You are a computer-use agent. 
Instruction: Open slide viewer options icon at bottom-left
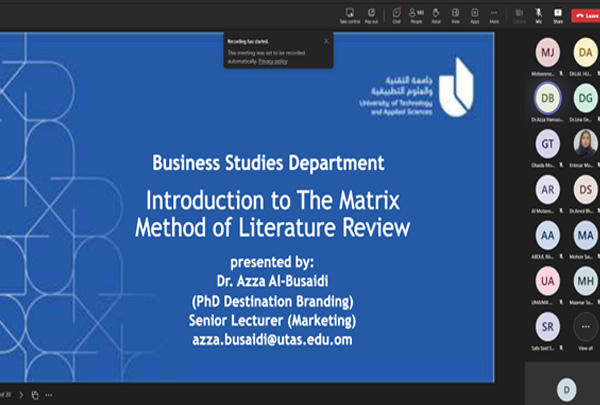point(35,395)
